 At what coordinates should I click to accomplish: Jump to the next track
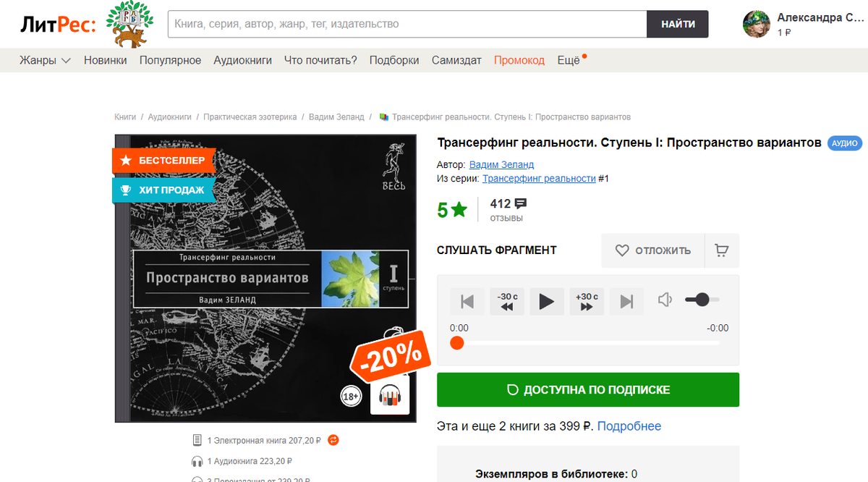tap(626, 301)
